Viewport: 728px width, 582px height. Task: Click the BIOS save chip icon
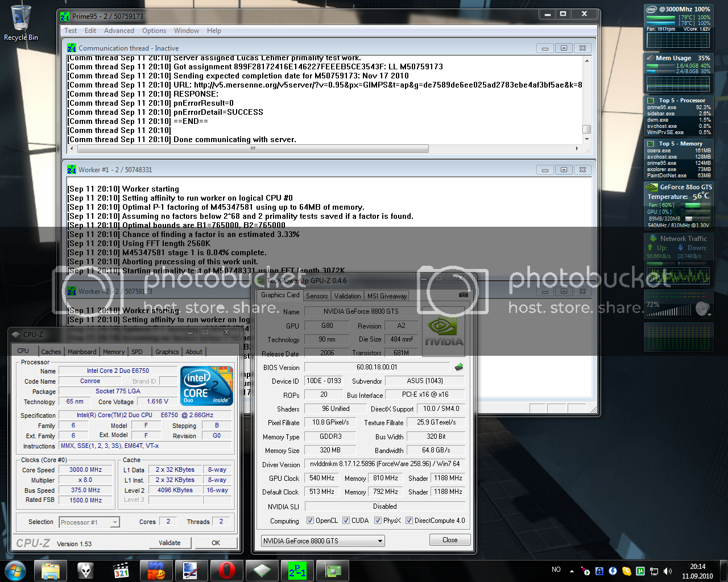coord(459,367)
